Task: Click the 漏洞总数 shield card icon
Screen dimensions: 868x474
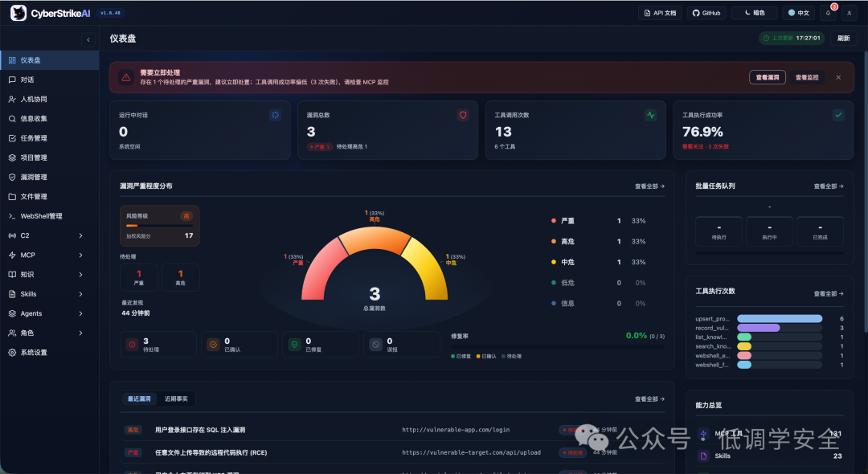Action: [463, 115]
